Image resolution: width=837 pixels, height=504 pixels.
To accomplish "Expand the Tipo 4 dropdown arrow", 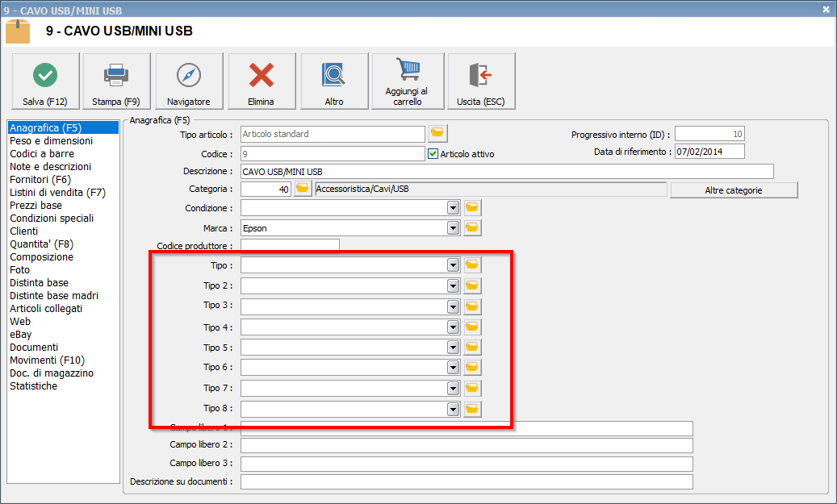I will coord(453,327).
